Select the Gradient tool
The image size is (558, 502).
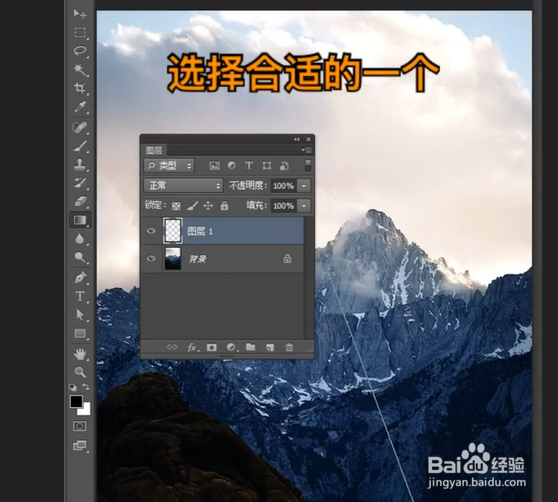coord(80,220)
